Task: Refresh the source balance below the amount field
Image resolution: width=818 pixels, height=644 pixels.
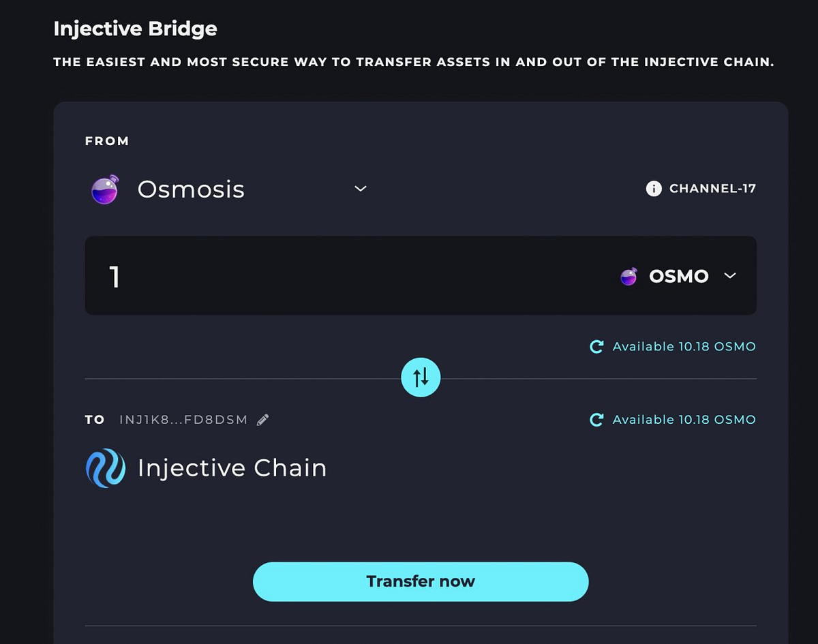Action: pyautogui.click(x=596, y=347)
